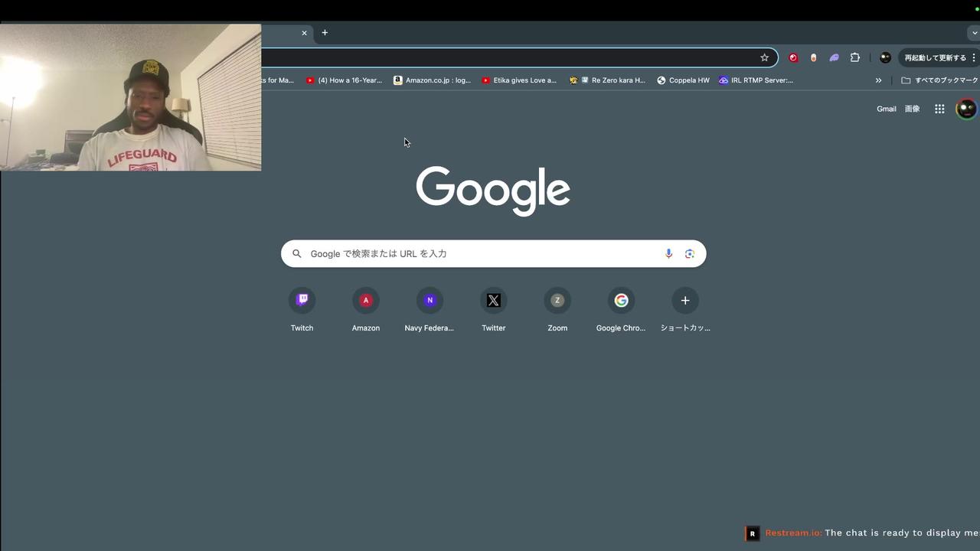This screenshot has height=551, width=980.
Task: Open the Google apps grid
Action: point(939,109)
